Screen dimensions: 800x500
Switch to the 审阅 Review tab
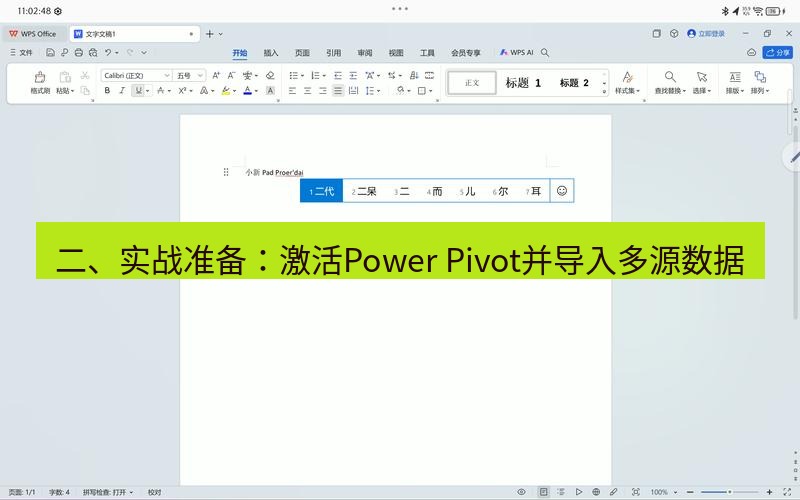[364, 53]
